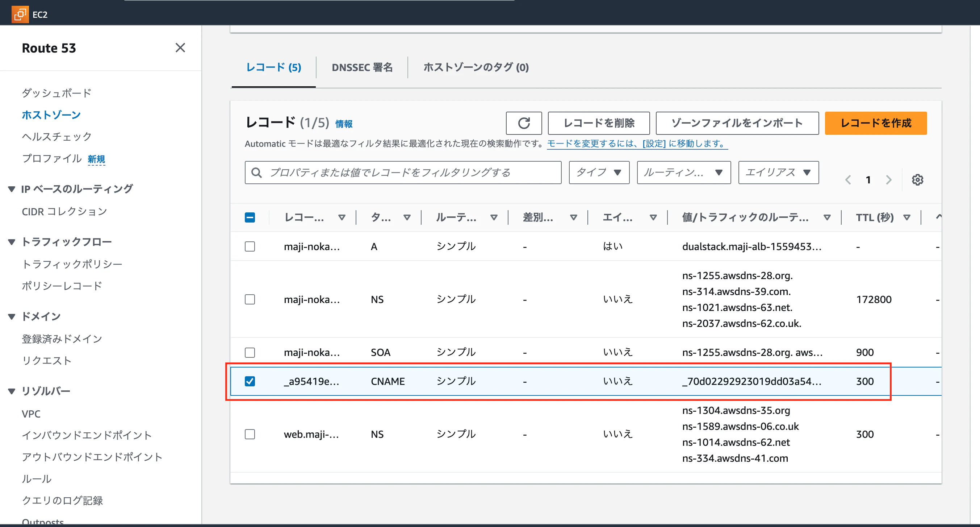
Task: Open ホストゾーン in sidebar
Action: pos(51,115)
